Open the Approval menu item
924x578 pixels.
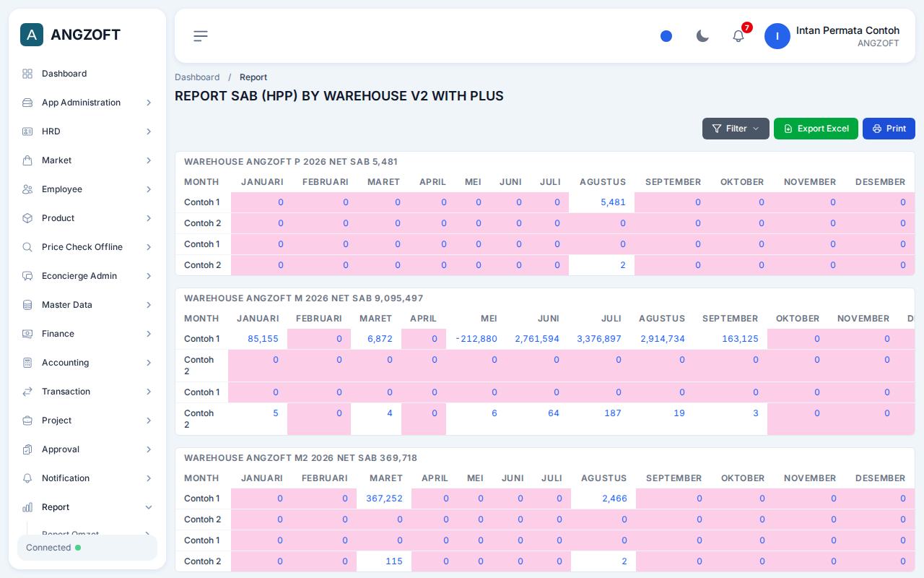pos(87,449)
